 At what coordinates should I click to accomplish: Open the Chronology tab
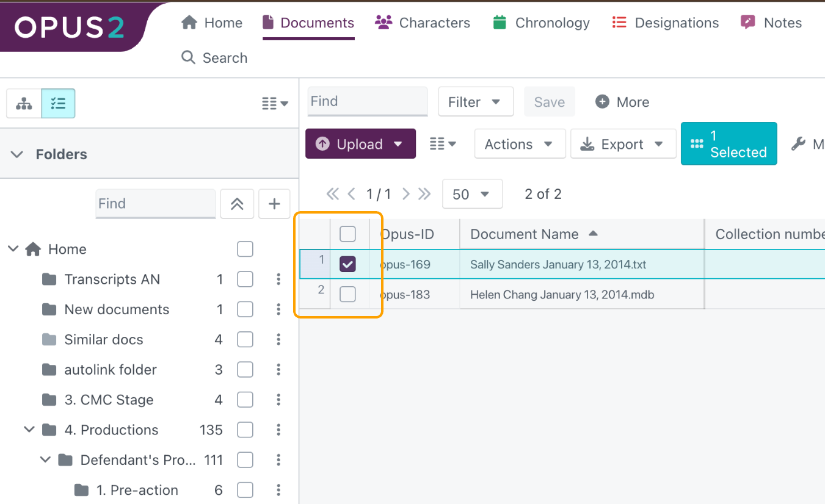tap(541, 23)
